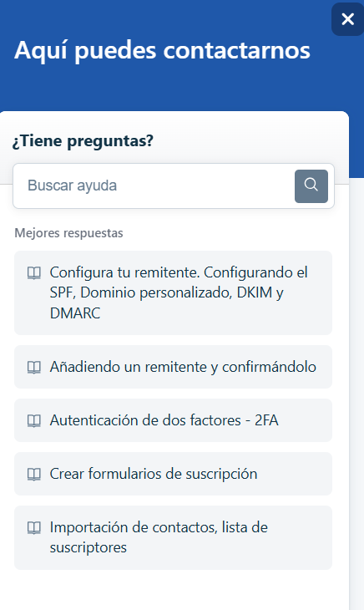
Task: Click the gray strip right of the panel
Action: coord(356,389)
